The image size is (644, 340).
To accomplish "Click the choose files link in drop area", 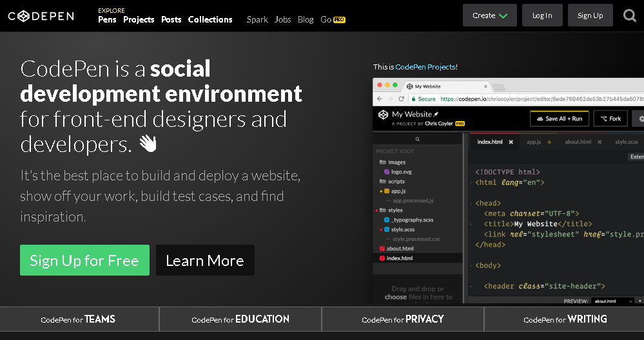I will pos(396,296).
